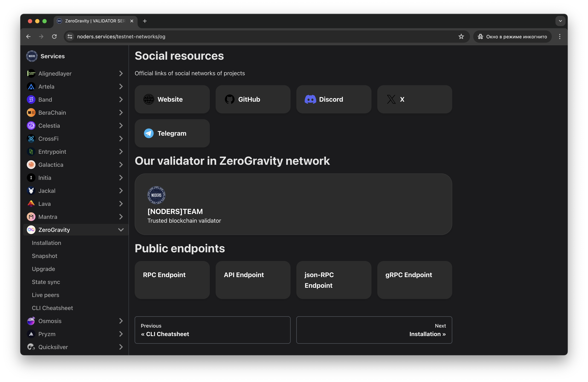Click the BeraChain bear icon
Screen dimensions: 588x382
tap(31, 113)
